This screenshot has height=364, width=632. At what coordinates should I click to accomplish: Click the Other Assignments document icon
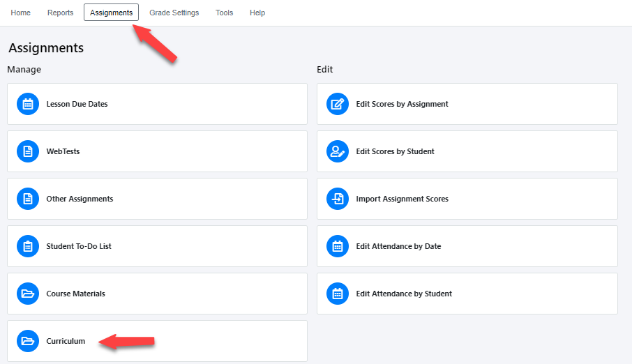click(x=28, y=199)
